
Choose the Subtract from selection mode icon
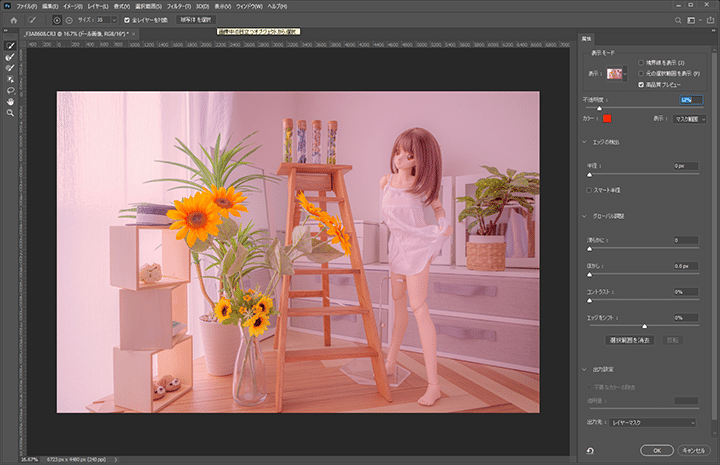69,20
